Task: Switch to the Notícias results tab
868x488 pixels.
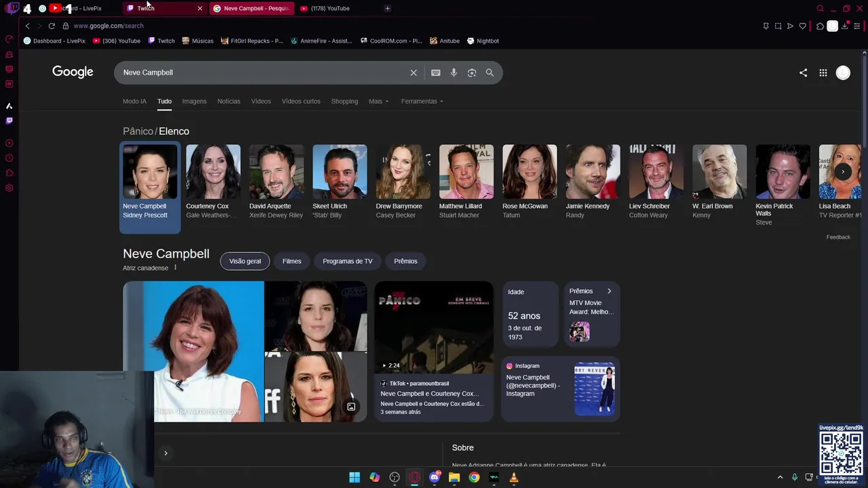Action: [229, 101]
